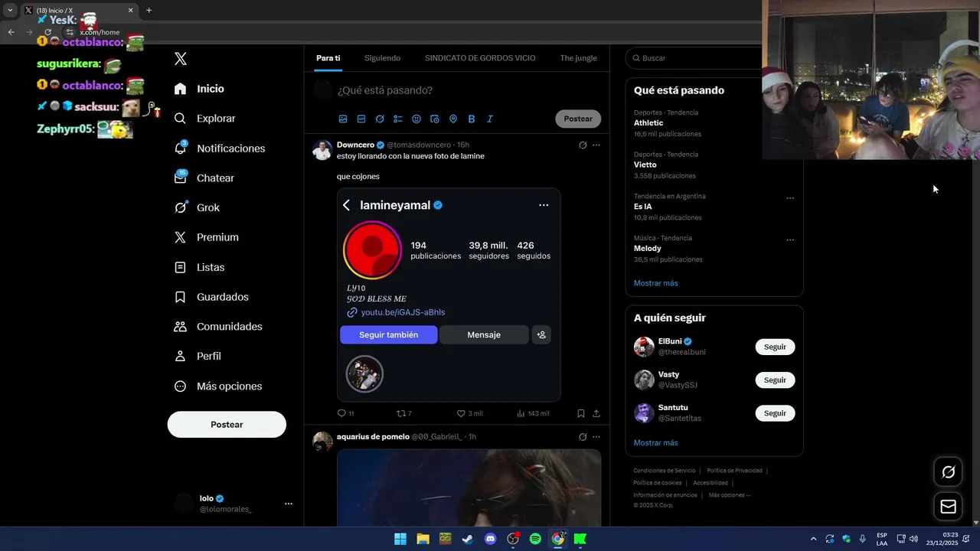Open floating Grok button at bottom right

948,472
